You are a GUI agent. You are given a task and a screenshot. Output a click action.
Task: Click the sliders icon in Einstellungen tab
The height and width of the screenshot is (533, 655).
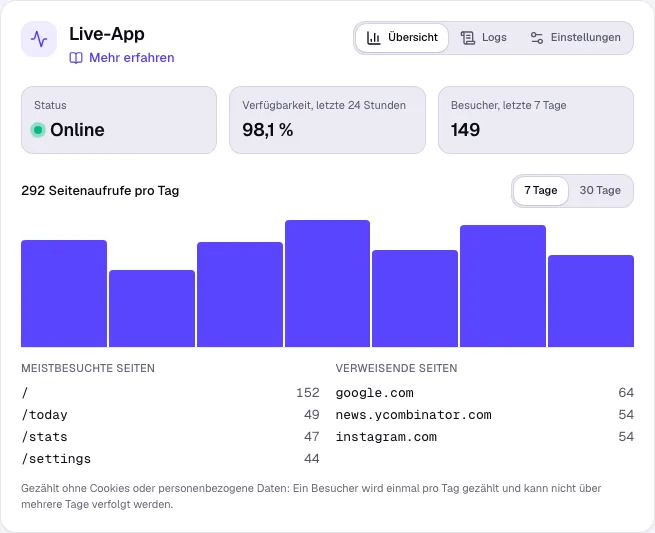[x=537, y=38]
